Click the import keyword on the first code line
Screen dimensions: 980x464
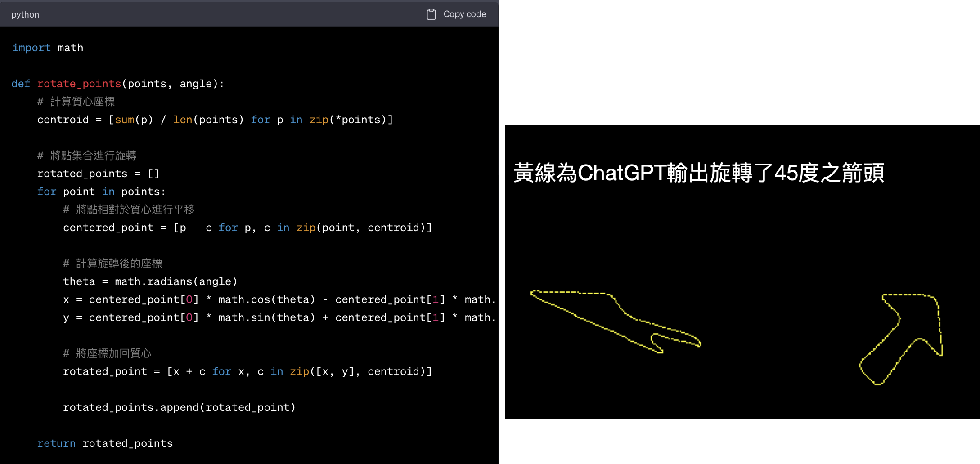31,48
